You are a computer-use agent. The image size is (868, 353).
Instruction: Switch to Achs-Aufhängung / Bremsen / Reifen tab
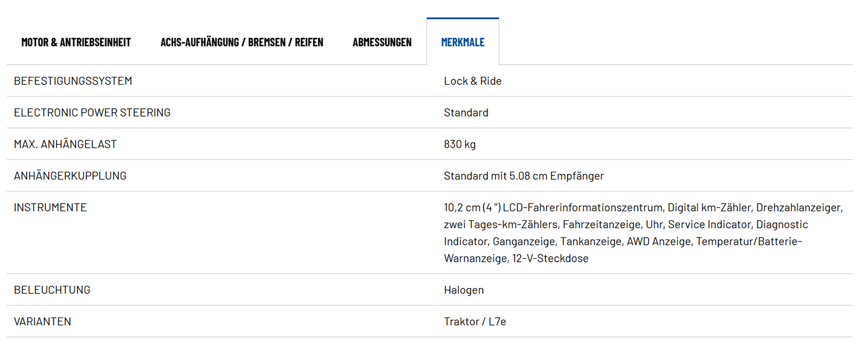pos(241,42)
